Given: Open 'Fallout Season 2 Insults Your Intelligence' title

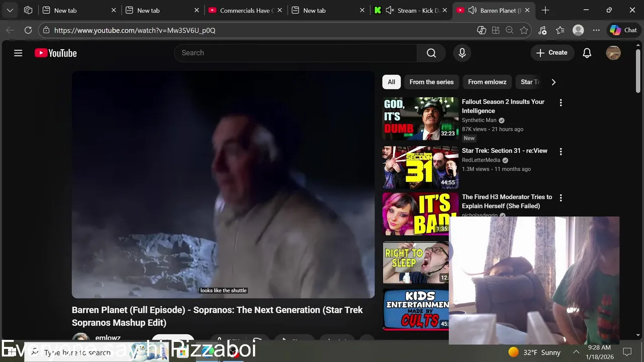Looking at the screenshot, I should (x=503, y=106).
